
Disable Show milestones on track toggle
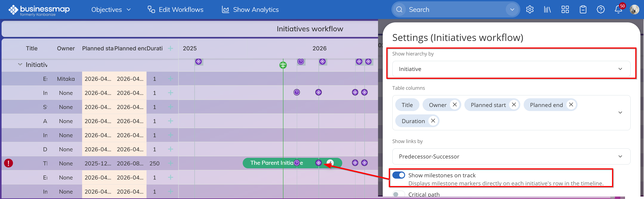point(398,175)
